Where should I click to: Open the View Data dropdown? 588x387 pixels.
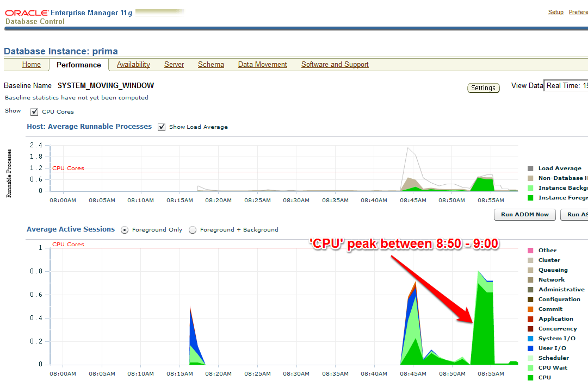pyautogui.click(x=566, y=86)
